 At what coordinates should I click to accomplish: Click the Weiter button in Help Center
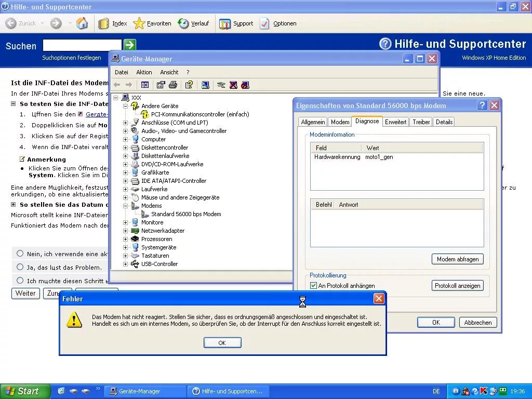pos(25,294)
